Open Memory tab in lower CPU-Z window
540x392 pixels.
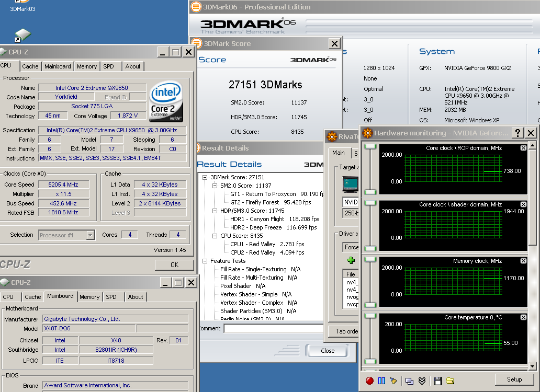pos(89,297)
